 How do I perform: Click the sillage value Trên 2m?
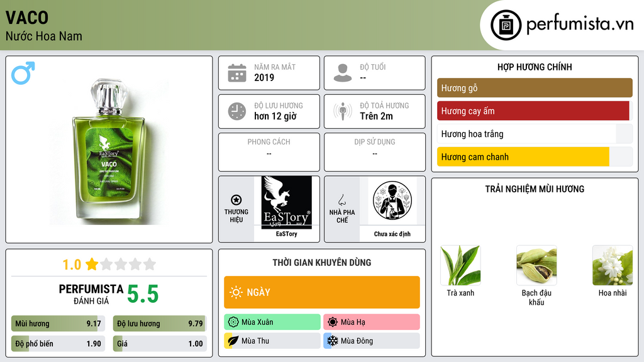pyautogui.click(x=376, y=116)
